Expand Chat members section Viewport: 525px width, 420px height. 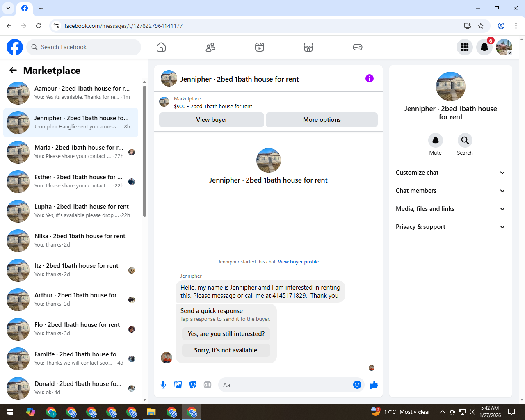450,191
